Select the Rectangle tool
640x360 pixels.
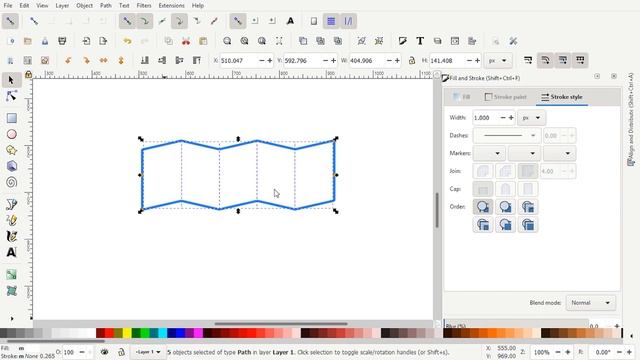click(11, 118)
